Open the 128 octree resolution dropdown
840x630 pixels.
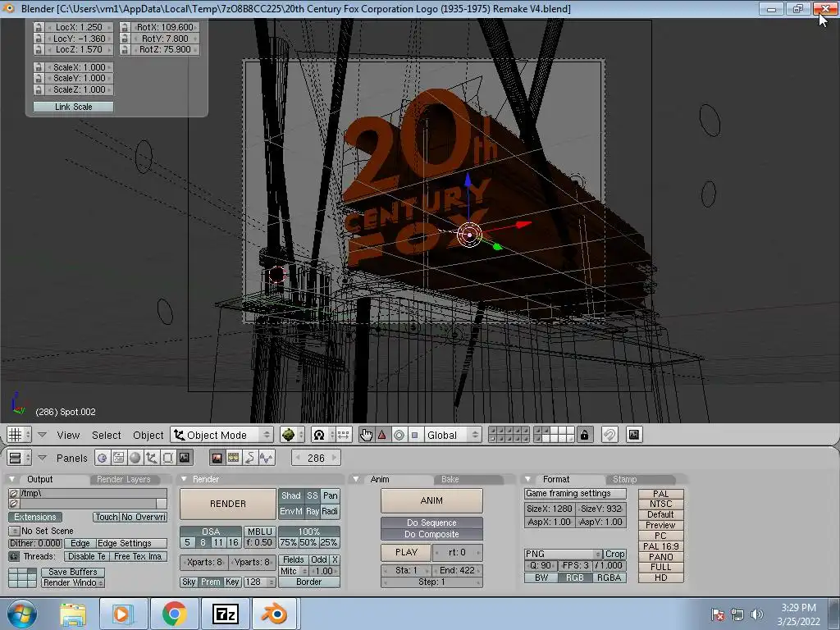coord(260,582)
